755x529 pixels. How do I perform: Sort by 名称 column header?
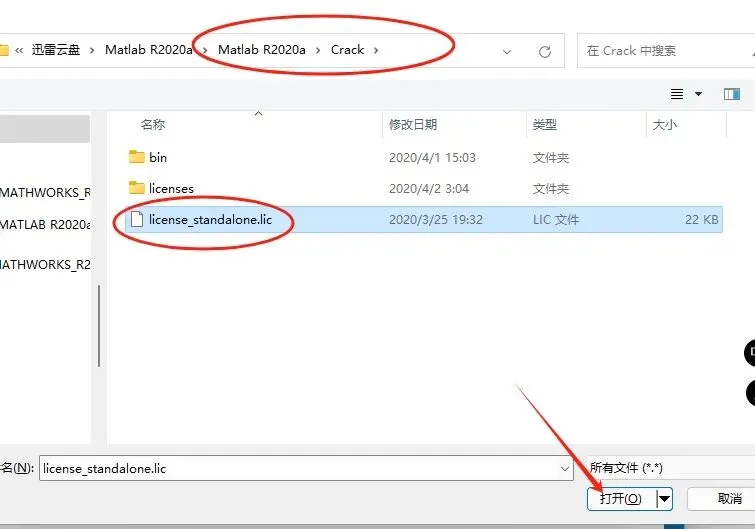[153, 125]
